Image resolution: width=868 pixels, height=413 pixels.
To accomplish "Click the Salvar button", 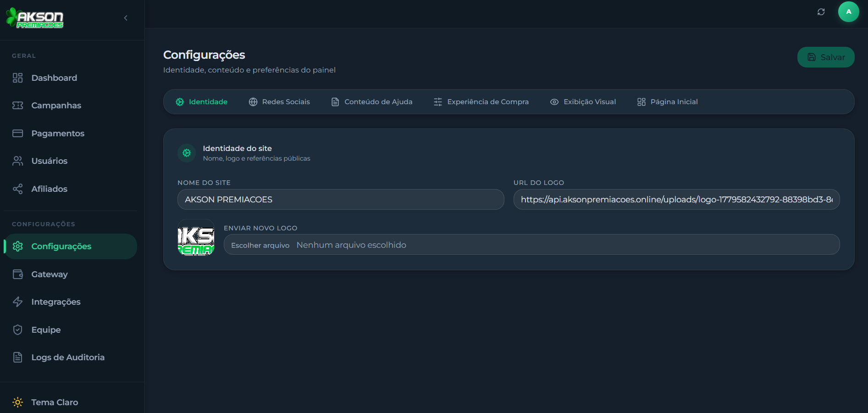I will [826, 57].
